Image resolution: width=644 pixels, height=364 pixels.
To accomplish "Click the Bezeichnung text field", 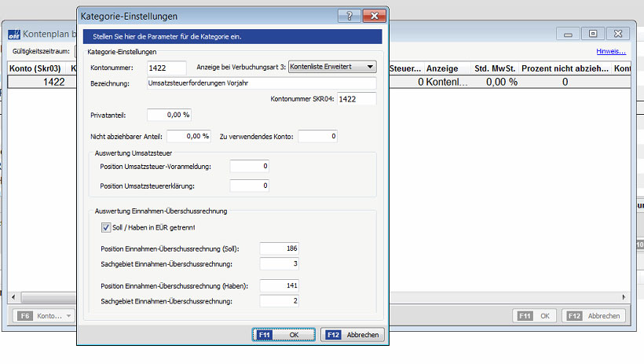I will pyautogui.click(x=262, y=83).
